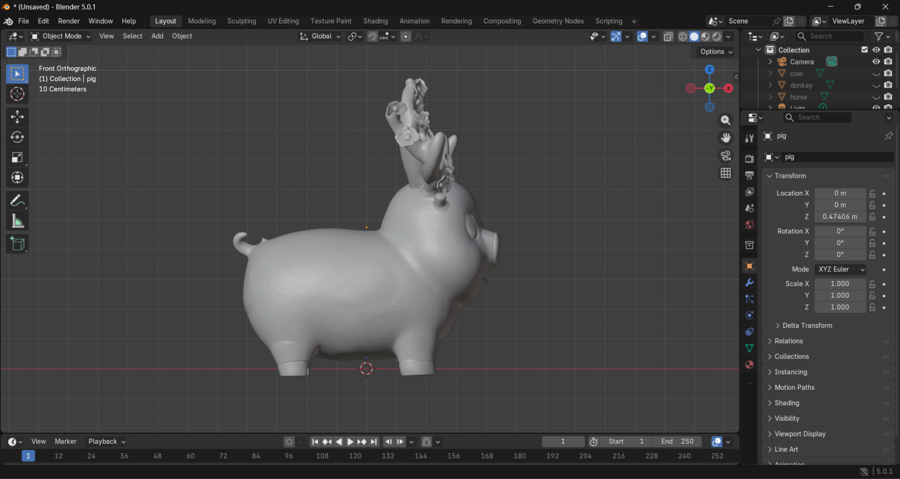Open the XYZ Euler rotation mode dropdown
The width and height of the screenshot is (900, 479).
tap(840, 269)
